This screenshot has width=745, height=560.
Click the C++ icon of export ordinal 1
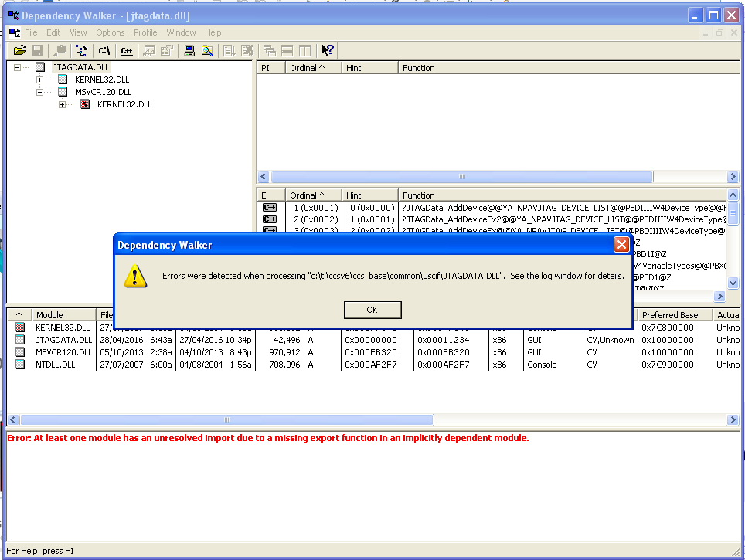point(270,208)
